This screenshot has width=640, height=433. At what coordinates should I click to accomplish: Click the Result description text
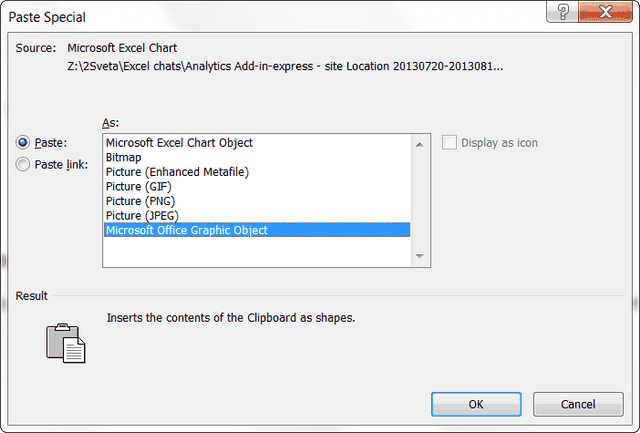tap(231, 318)
